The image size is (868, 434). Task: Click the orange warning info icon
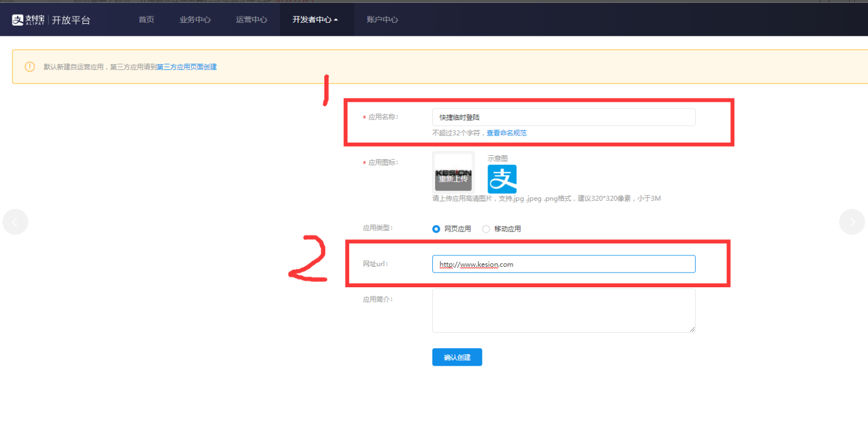tap(30, 67)
